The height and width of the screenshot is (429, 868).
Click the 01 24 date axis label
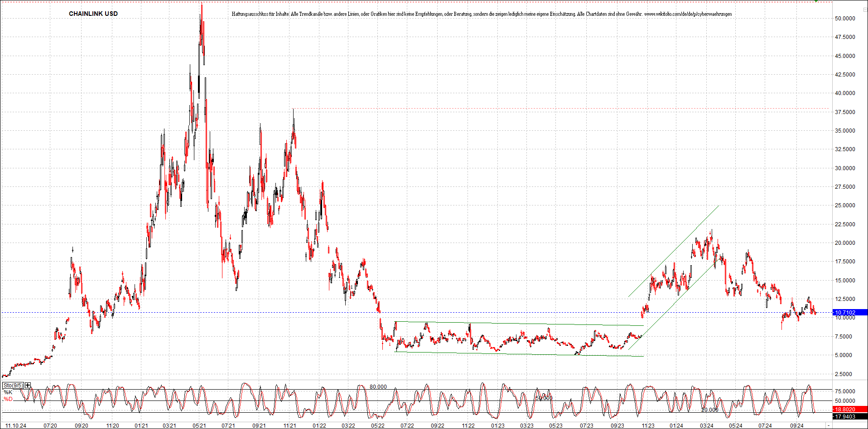coord(677,426)
